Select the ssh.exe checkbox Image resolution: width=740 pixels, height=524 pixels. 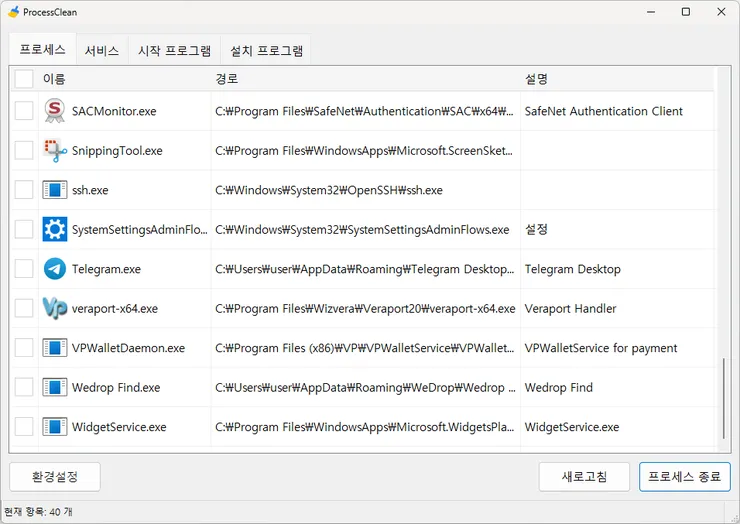(x=24, y=190)
